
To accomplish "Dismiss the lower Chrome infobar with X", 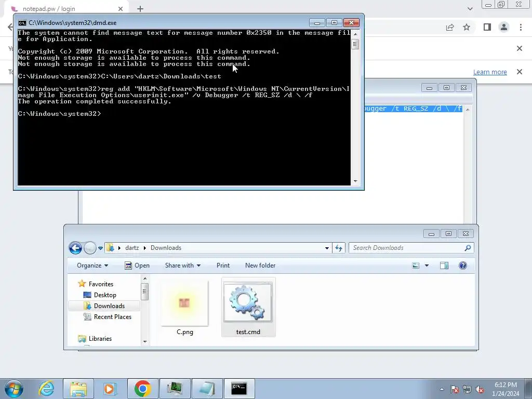I will coord(520,72).
